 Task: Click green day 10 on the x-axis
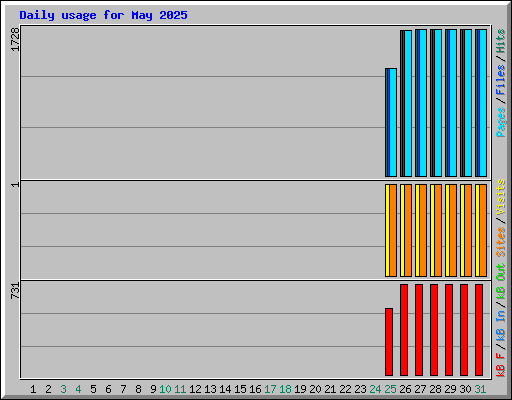tap(165, 389)
